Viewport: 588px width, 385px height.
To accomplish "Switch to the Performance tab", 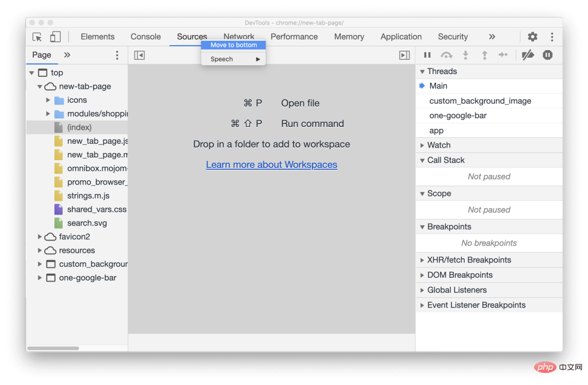I will (x=294, y=37).
